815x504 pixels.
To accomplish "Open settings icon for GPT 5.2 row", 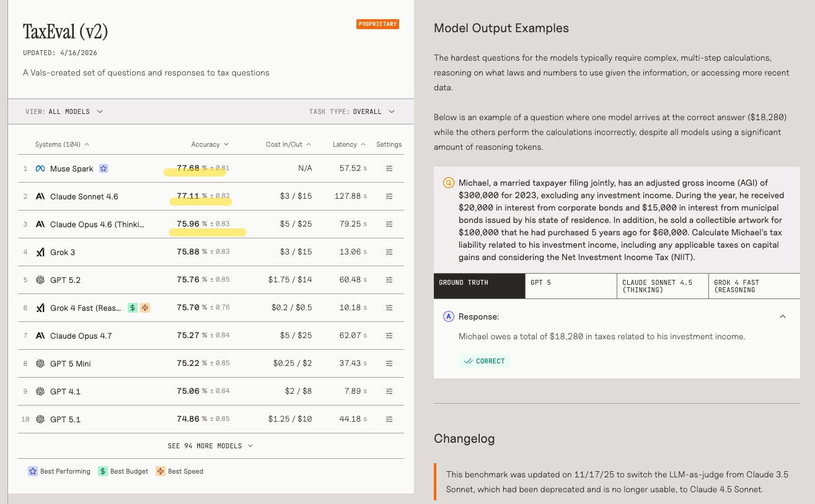I will point(389,280).
